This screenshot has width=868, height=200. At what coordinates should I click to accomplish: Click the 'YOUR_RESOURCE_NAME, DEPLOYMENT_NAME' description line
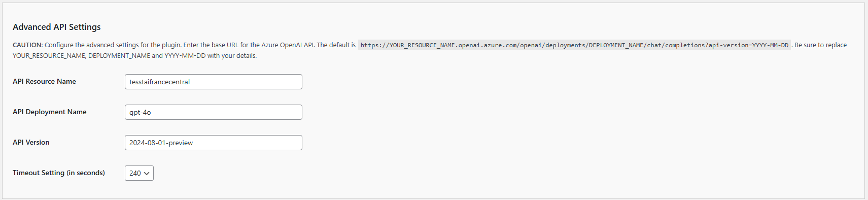click(x=81, y=56)
